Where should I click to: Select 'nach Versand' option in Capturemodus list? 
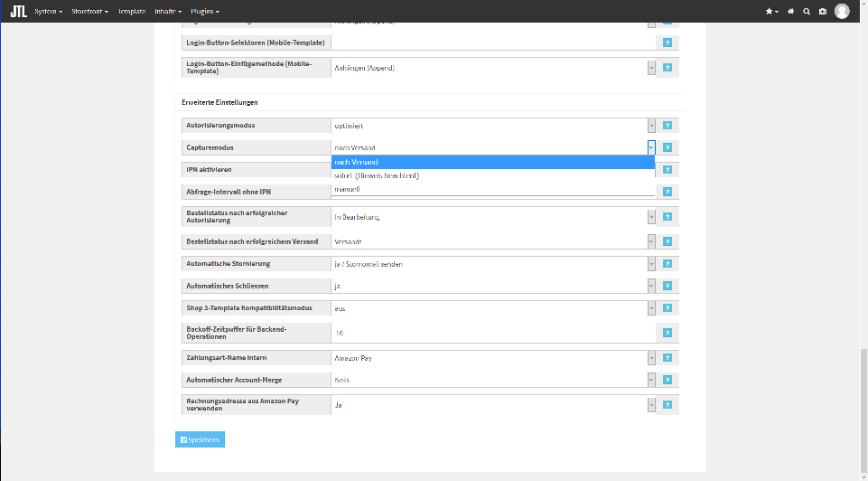[x=492, y=162]
